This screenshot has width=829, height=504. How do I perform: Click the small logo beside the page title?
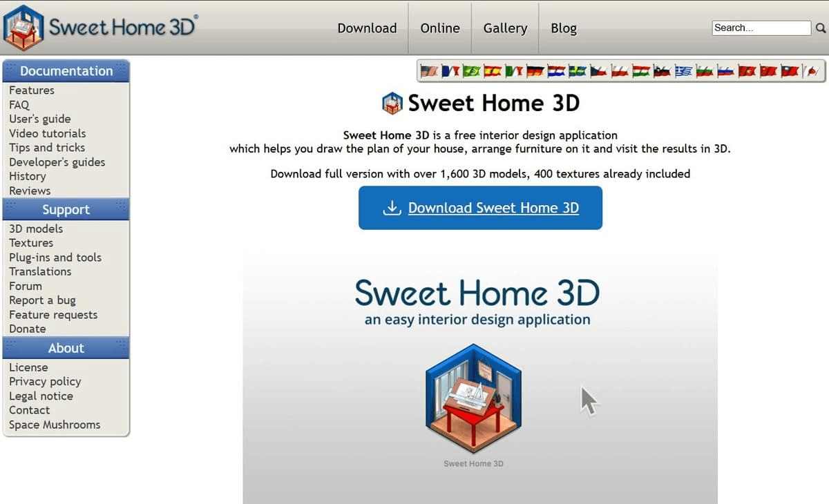(x=392, y=104)
